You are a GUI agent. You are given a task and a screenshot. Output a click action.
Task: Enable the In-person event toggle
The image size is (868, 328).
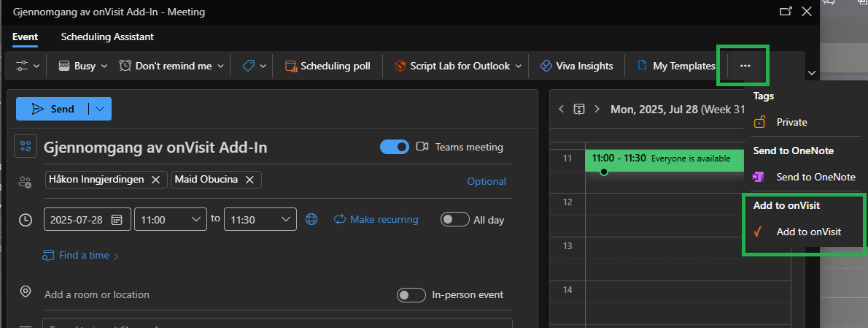(x=411, y=294)
